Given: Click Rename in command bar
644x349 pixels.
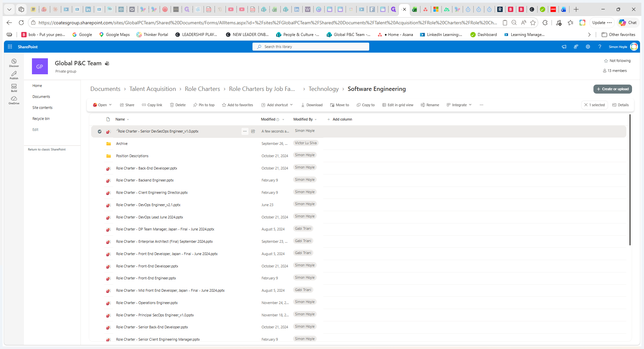Looking at the screenshot, I should tap(430, 105).
